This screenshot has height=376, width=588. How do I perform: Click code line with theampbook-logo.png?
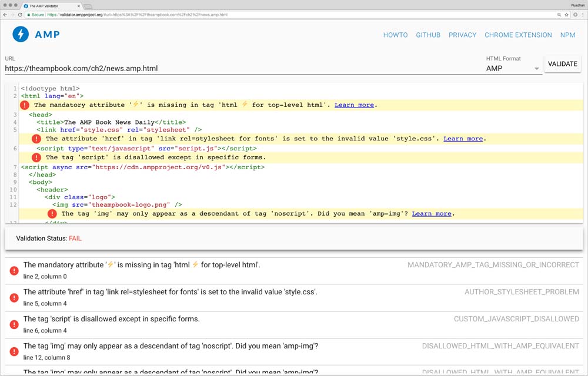point(117,204)
